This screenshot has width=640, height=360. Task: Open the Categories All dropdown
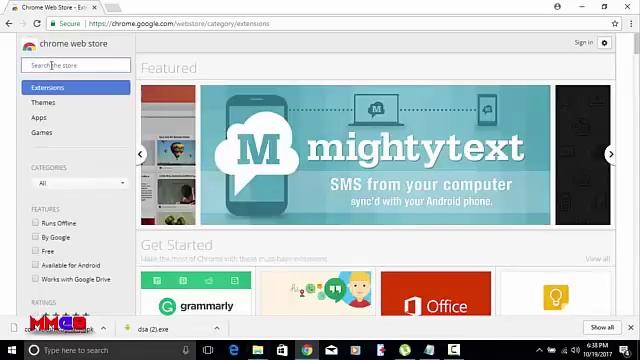click(80, 183)
